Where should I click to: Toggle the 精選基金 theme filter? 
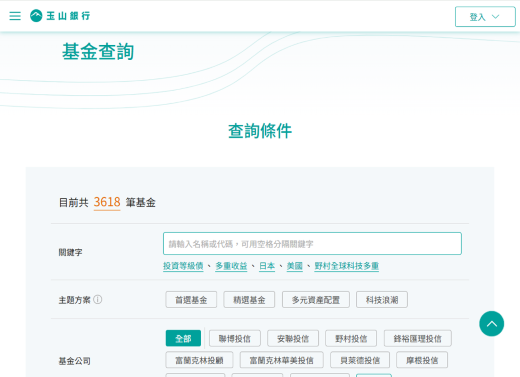tap(249, 300)
